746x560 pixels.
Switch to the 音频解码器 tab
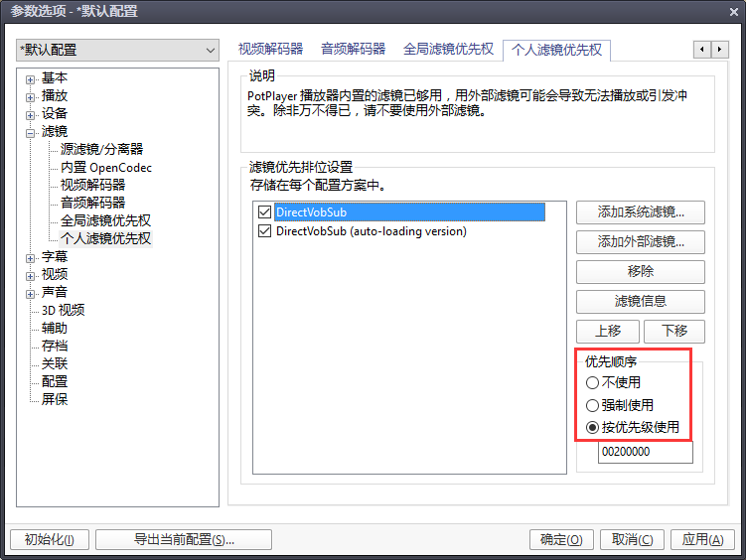(x=353, y=49)
